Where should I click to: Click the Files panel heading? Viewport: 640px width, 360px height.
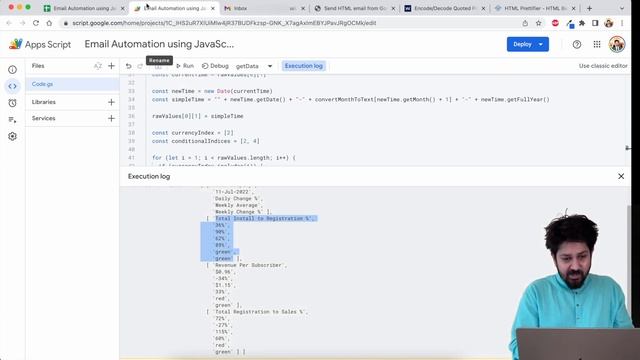pos(38,66)
